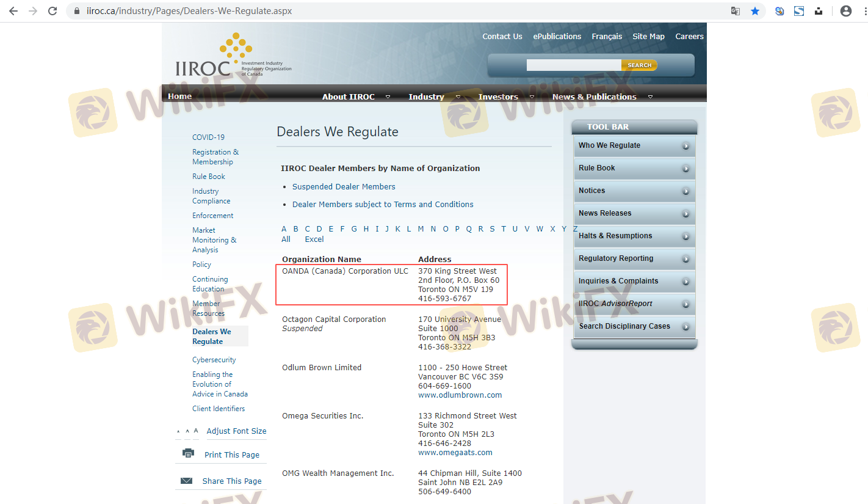Click the bookmark star icon in address bar

755,11
